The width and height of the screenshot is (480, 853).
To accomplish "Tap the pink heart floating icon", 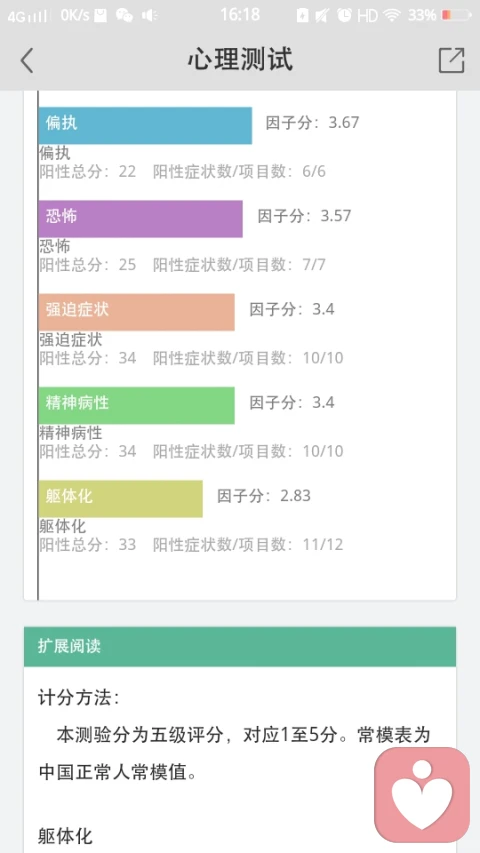I will click(422, 795).
